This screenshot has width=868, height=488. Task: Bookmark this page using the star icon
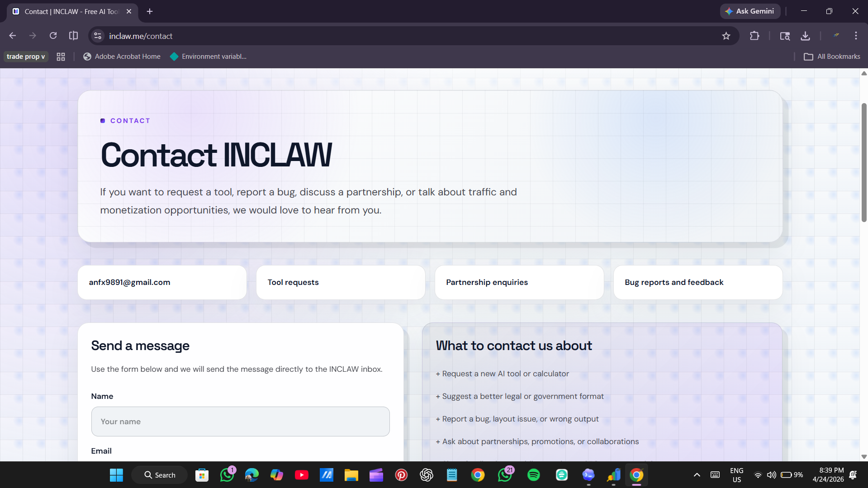[x=726, y=36]
